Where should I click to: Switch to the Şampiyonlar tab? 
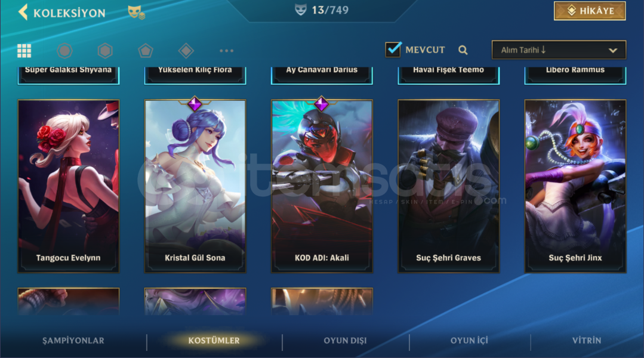coord(73,340)
